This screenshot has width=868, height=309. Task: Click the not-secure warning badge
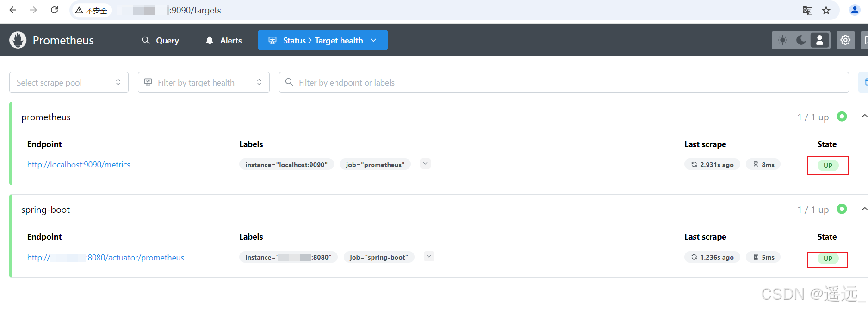tap(92, 10)
